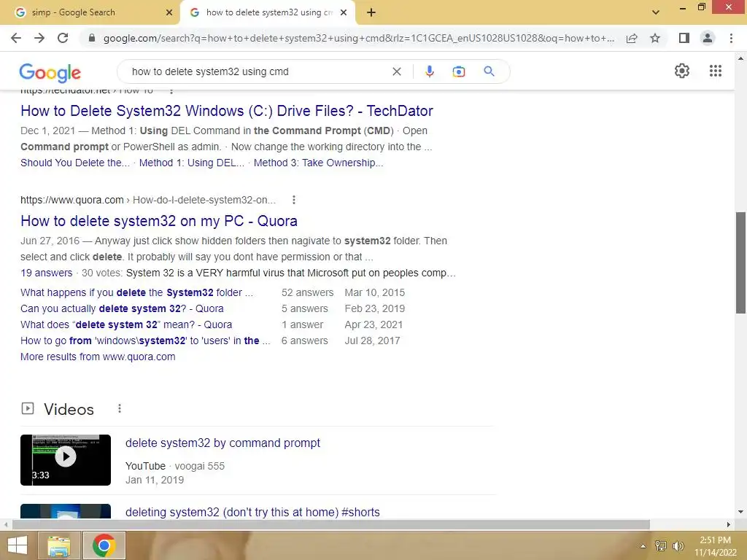
Task: Open 'Method 1: Using DEL...' sublink
Action: [x=192, y=163]
